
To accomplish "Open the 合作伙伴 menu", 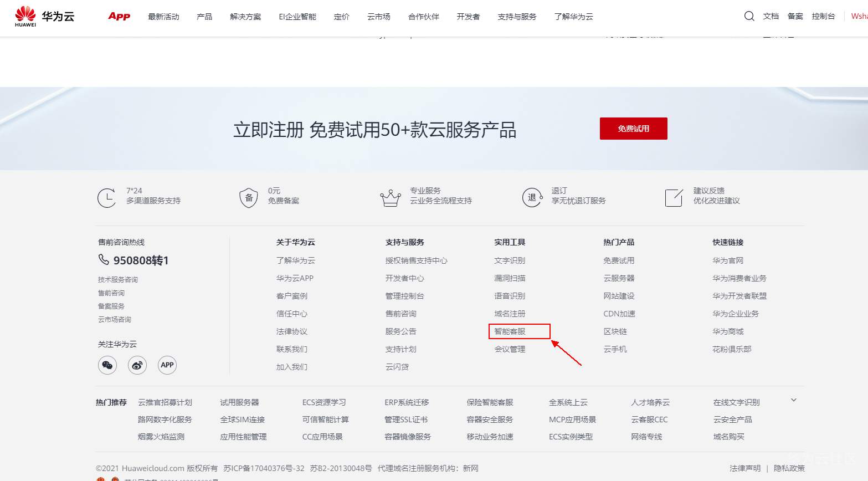I will point(424,17).
